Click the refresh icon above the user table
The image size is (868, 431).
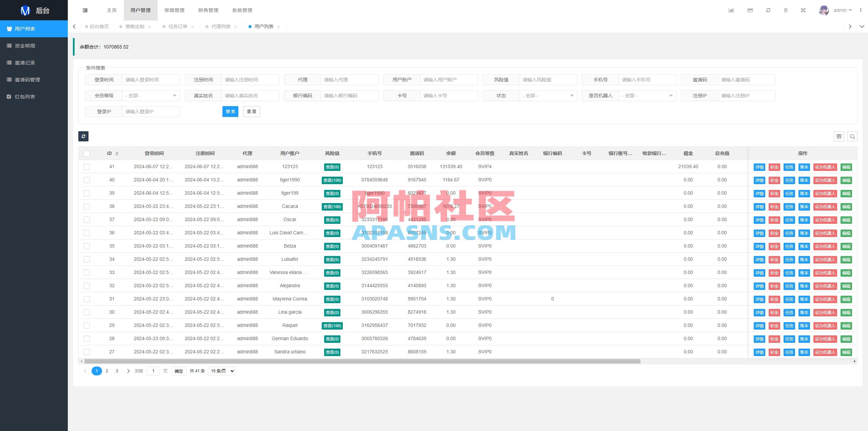click(83, 136)
